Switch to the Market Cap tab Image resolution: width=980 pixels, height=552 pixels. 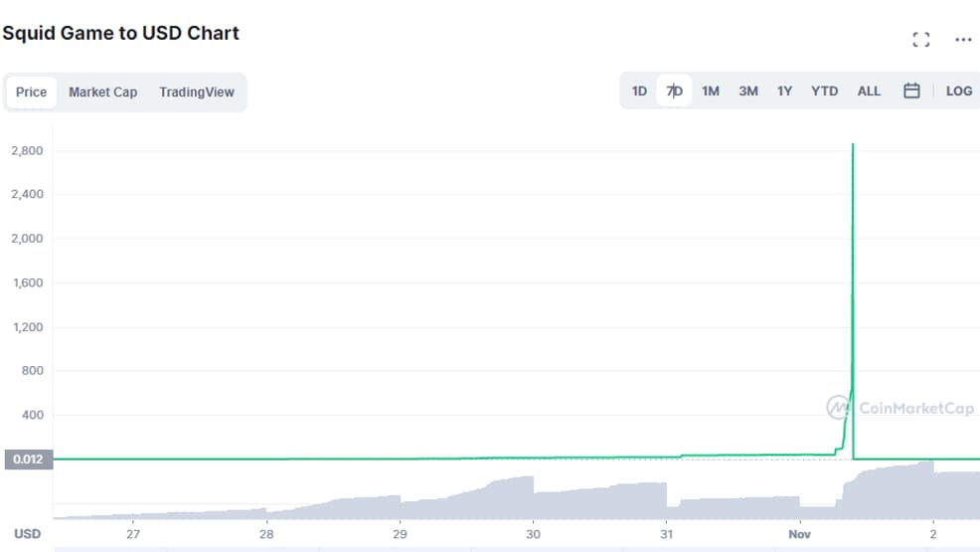103,92
